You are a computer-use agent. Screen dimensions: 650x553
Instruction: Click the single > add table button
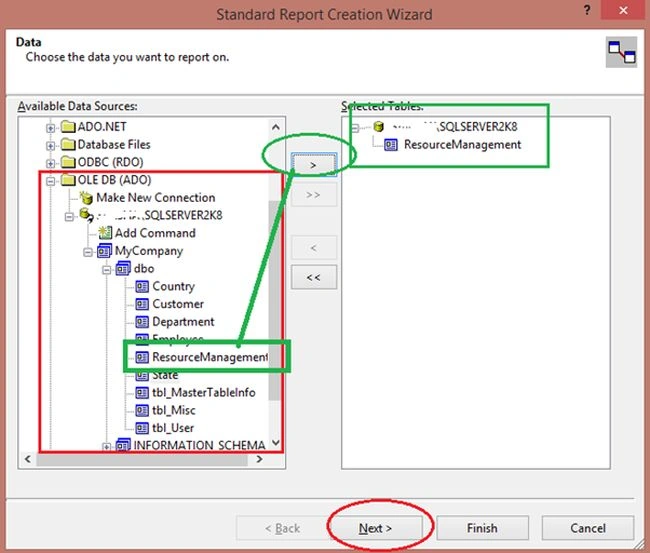click(314, 165)
